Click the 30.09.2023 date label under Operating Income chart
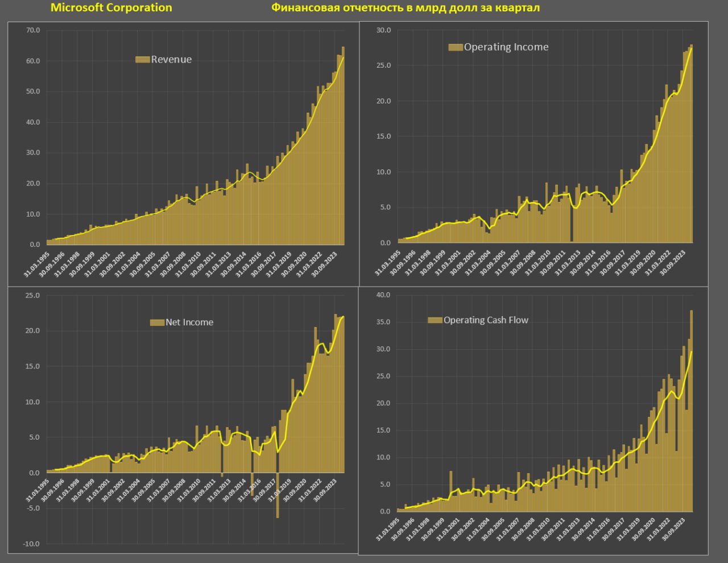 674,264
